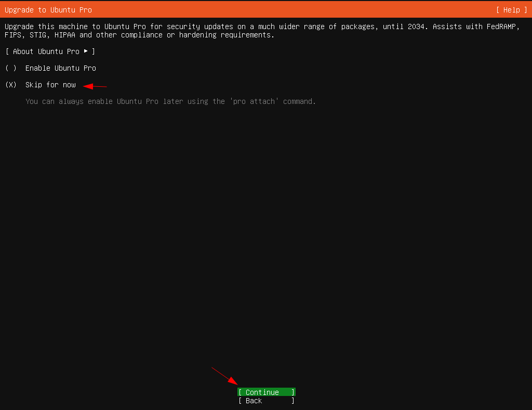Screen dimensions: 532x410
Task: Click the middle of the orange header bar
Action: pyautogui.click(x=266, y=10)
